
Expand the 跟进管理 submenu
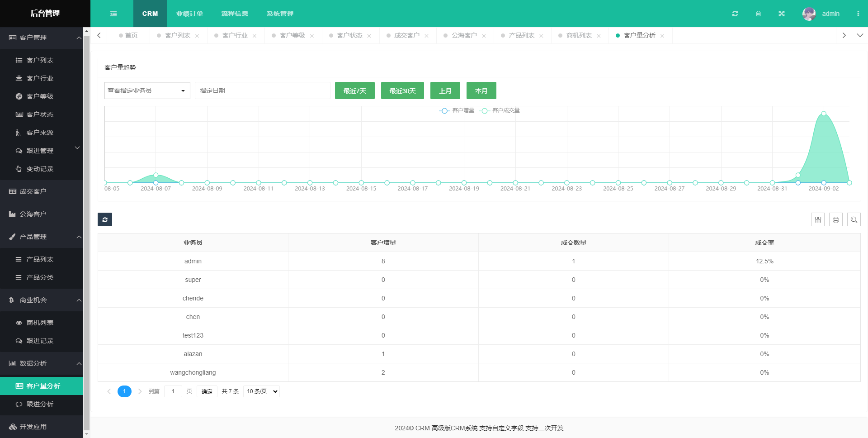[x=41, y=151]
